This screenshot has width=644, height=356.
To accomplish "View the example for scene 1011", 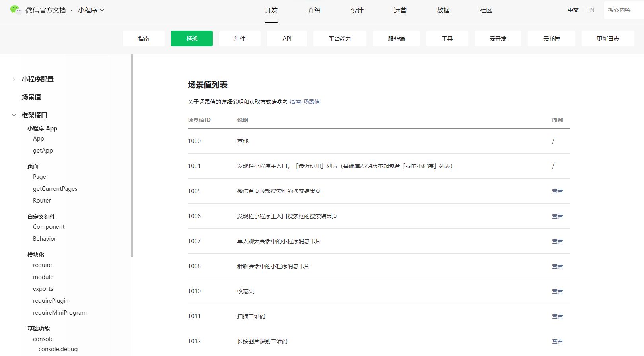I will 557,316.
